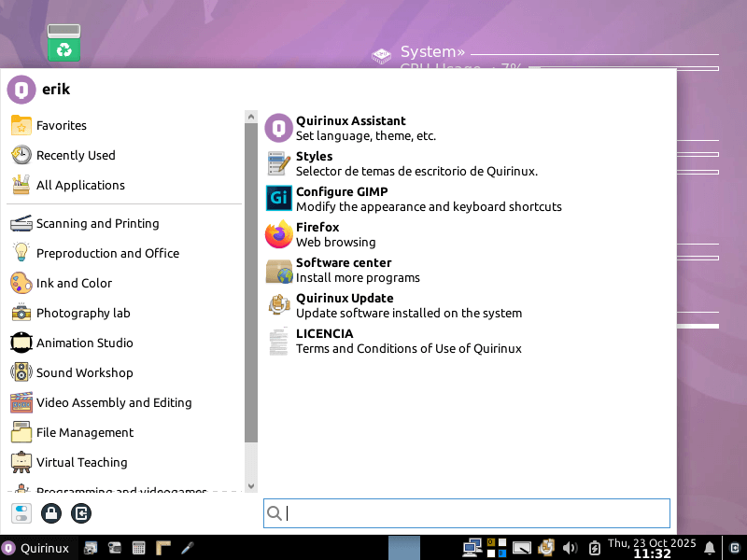This screenshot has width=747, height=560.
Task: Select the Animation Studio category
Action: pos(84,343)
